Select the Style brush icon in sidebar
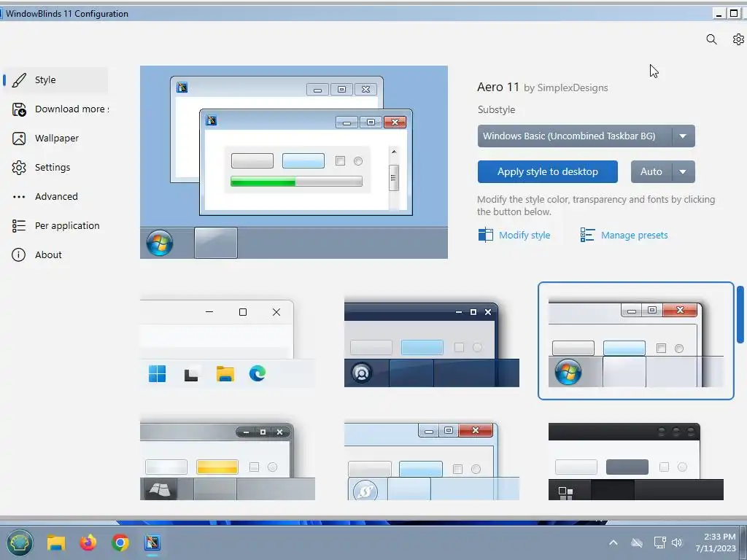This screenshot has height=560, width=747. [x=19, y=80]
